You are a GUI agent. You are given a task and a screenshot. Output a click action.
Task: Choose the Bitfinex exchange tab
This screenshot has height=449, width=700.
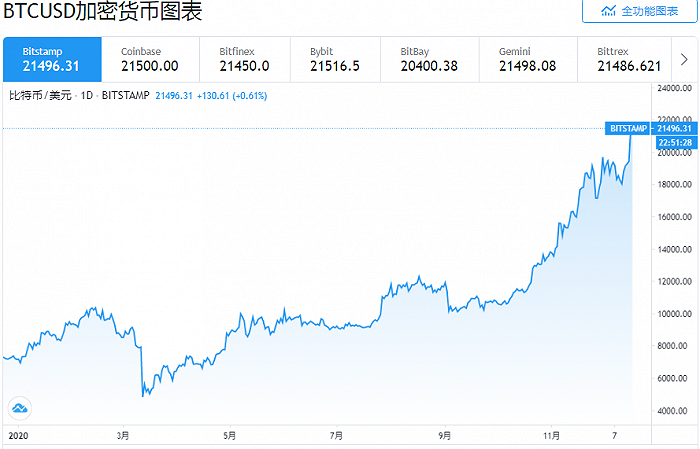242,58
